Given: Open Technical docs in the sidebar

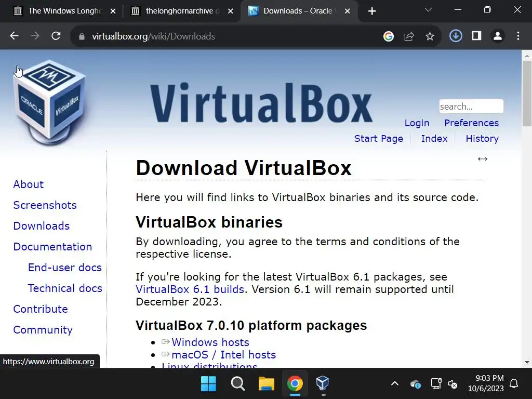Looking at the screenshot, I should coord(65,288).
